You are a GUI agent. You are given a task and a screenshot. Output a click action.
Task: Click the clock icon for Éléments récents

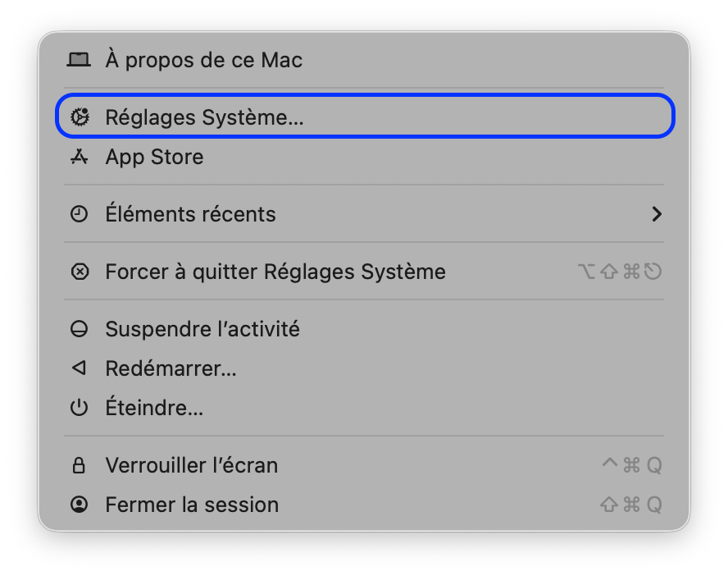(79, 214)
